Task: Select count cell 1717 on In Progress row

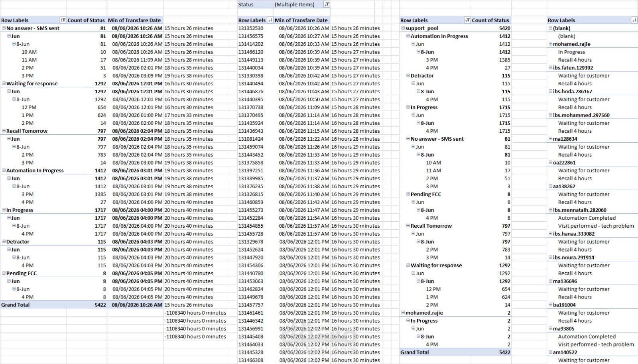Action: 87,210
